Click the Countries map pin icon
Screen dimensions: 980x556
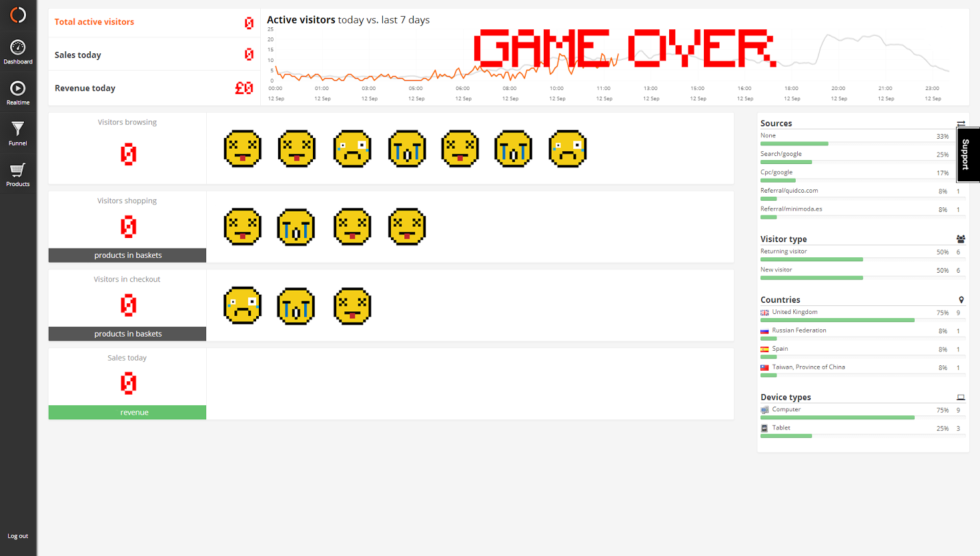coord(961,300)
